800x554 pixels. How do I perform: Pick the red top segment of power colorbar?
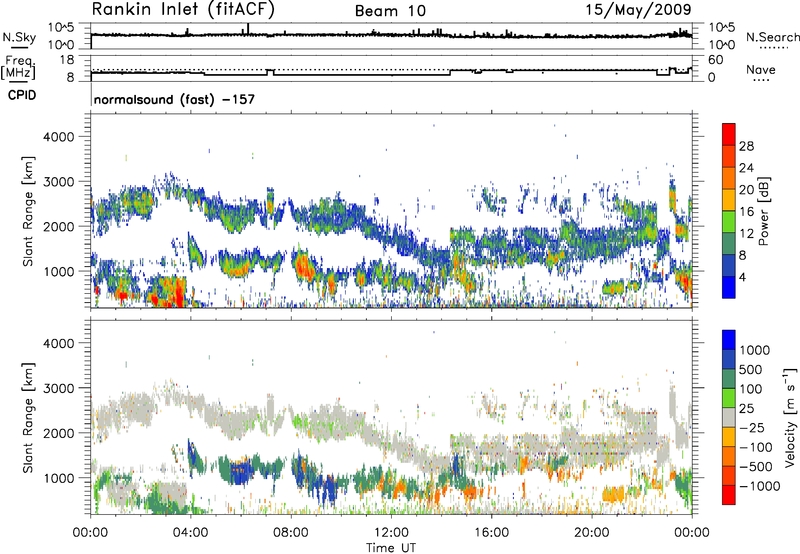coord(729,135)
